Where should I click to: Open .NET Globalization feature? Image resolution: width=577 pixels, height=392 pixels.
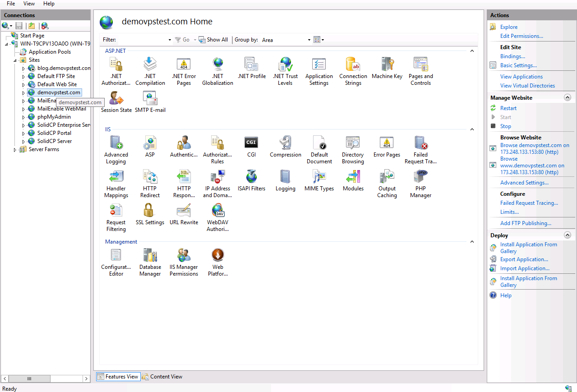[217, 71]
